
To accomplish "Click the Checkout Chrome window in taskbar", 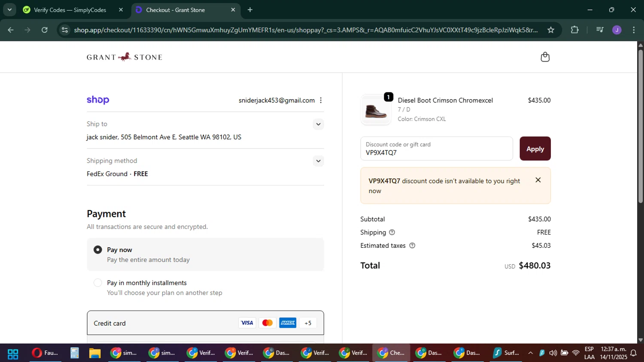I will [391, 353].
